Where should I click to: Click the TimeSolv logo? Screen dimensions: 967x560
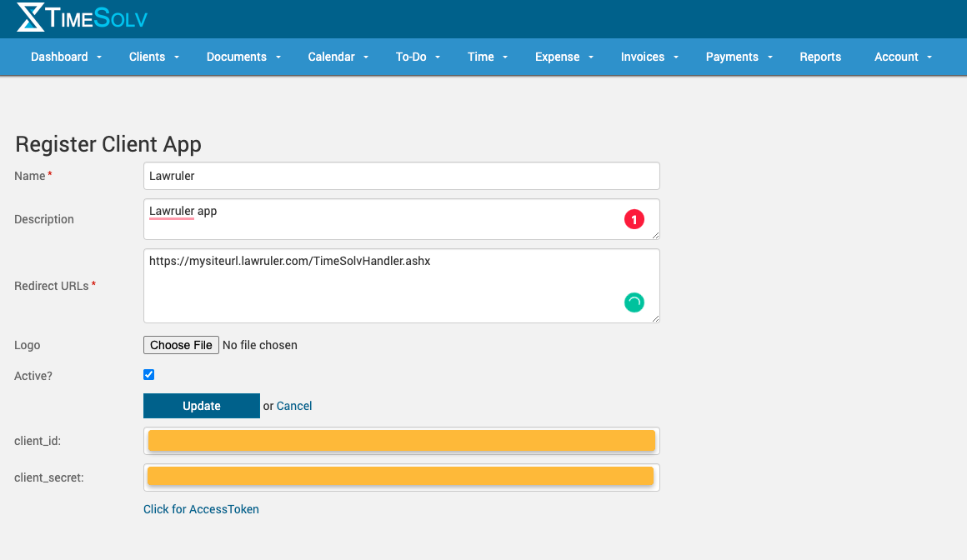(x=82, y=17)
